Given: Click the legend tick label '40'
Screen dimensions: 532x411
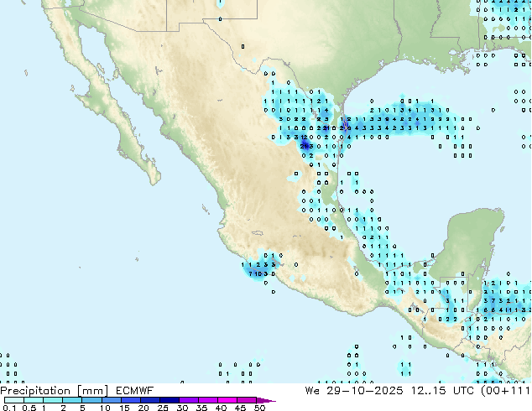Looking at the screenshot, I should click(x=221, y=408).
